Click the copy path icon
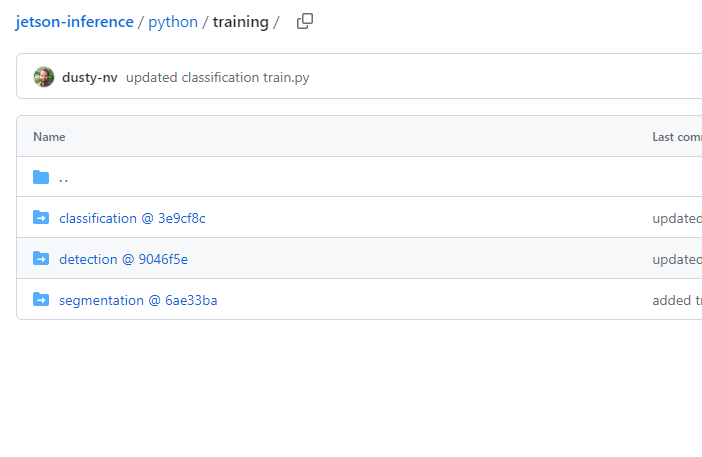This screenshot has height=457, width=702. pos(305,21)
